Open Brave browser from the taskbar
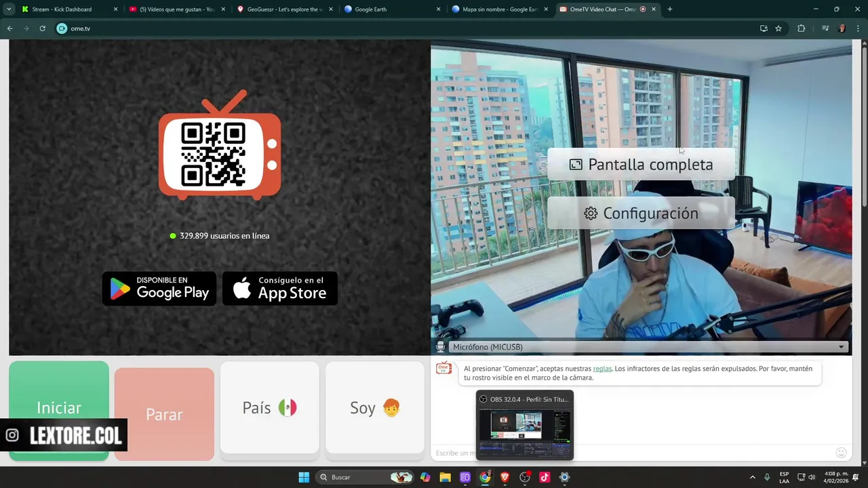The height and width of the screenshot is (488, 868). 505,477
